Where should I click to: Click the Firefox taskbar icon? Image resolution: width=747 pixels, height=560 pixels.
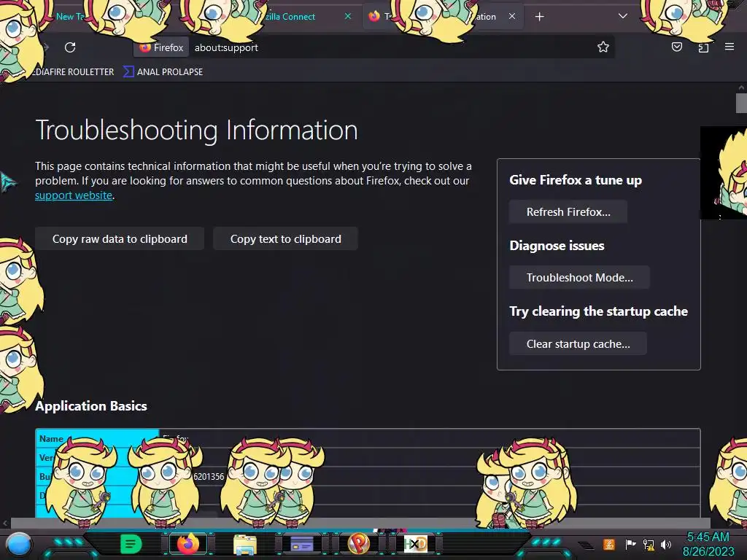point(187,544)
